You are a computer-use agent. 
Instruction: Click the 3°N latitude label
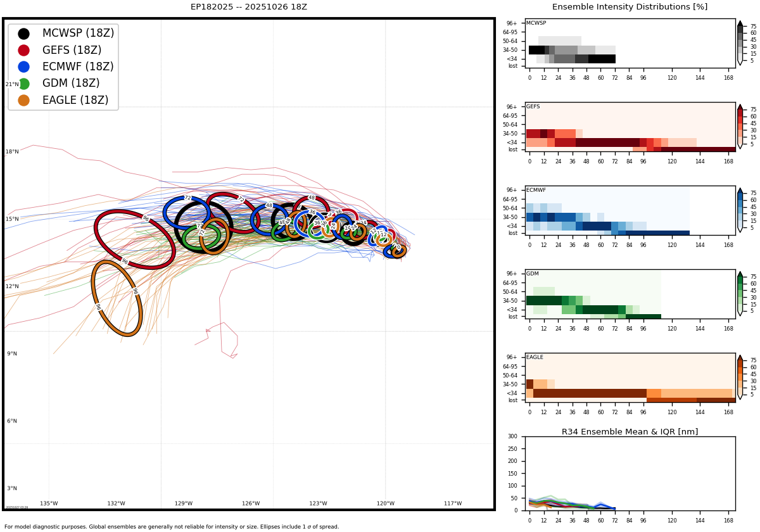coord(13,488)
